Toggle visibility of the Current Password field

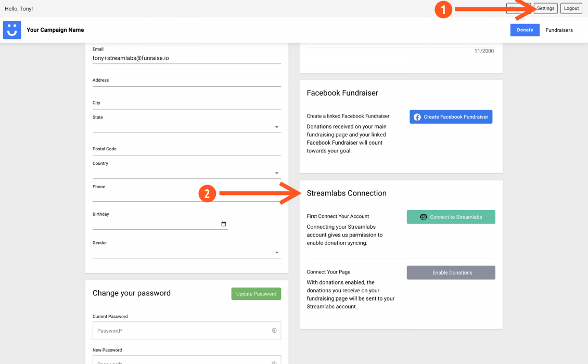pyautogui.click(x=274, y=331)
